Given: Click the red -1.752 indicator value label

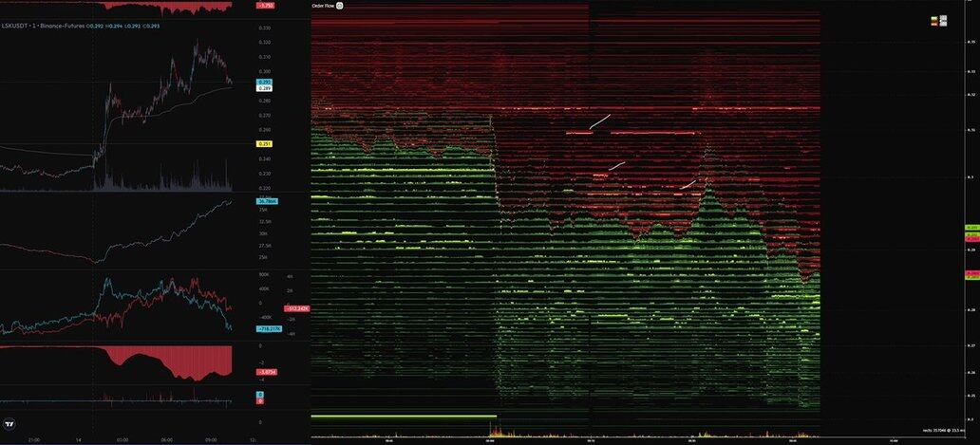Looking at the screenshot, I should (267, 6).
